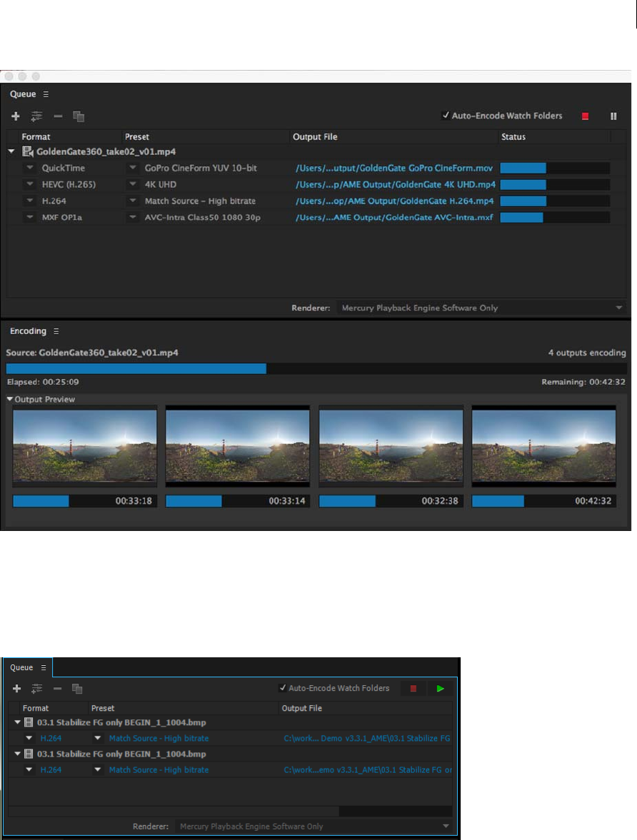
Task: Click the Format column header in top Queue
Action: point(36,136)
